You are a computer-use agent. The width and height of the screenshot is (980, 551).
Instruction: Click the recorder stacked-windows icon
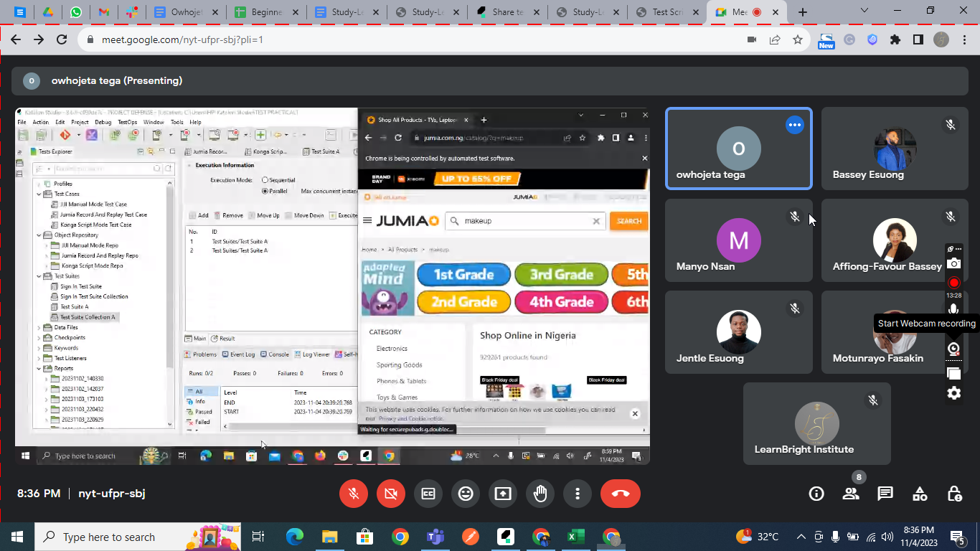(x=953, y=373)
